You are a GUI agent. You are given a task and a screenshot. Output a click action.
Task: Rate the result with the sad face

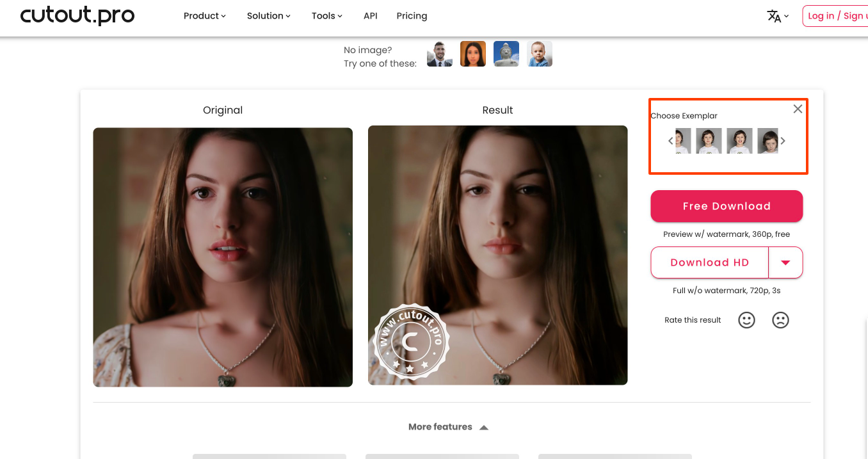click(x=780, y=320)
